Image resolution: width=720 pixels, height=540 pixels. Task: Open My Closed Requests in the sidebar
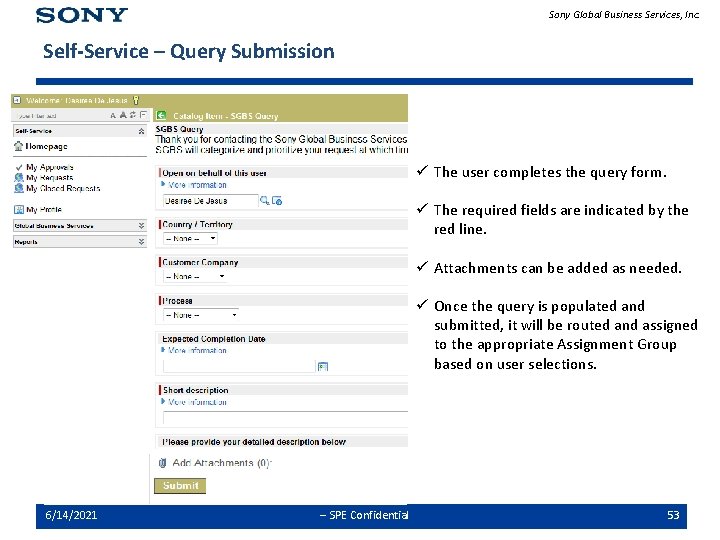pos(63,188)
